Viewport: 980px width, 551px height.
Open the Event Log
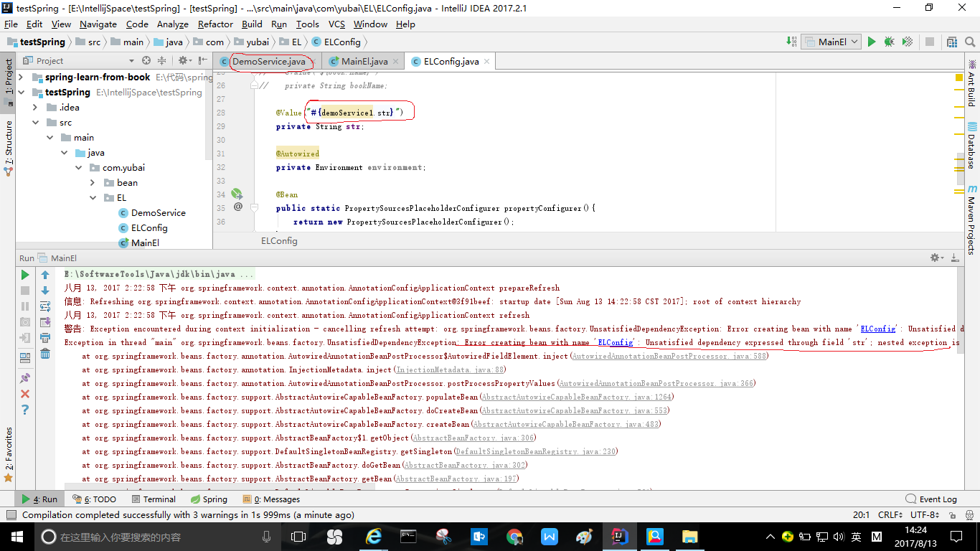[931, 499]
